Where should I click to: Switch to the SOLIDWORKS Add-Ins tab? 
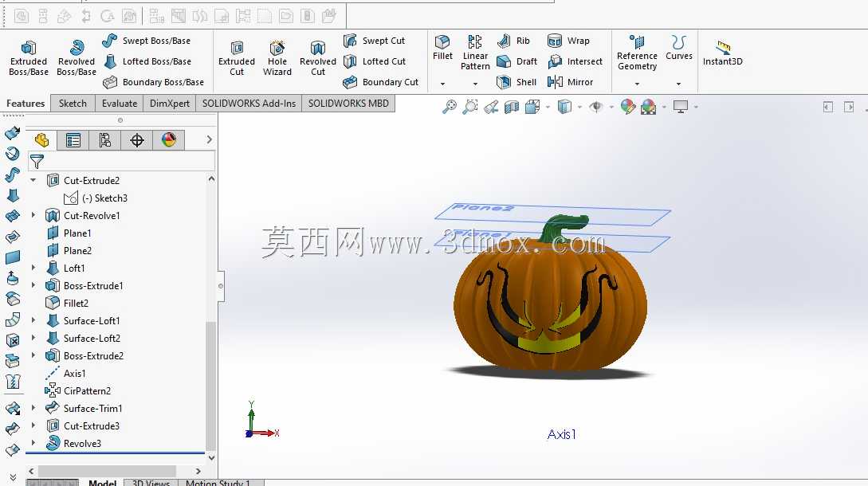(x=249, y=104)
